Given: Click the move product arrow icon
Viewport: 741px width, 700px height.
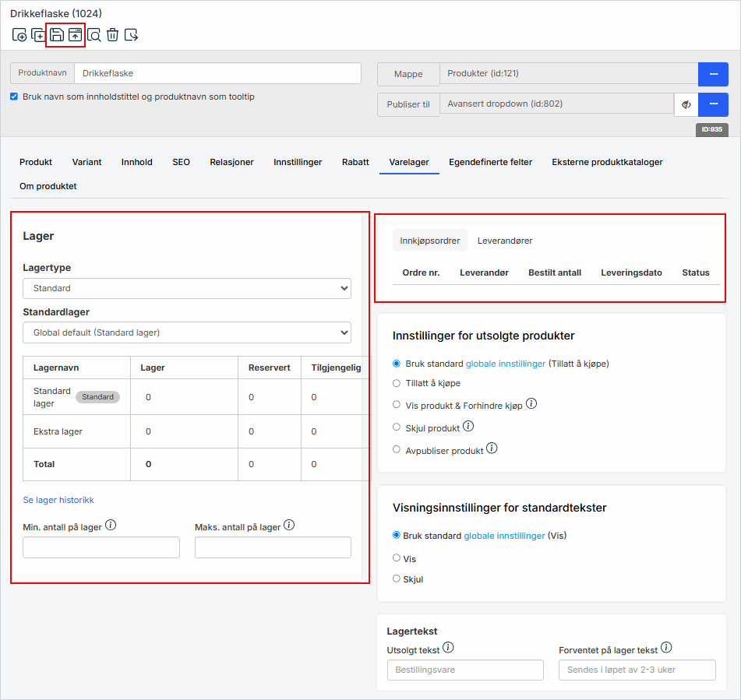Looking at the screenshot, I should (132, 34).
